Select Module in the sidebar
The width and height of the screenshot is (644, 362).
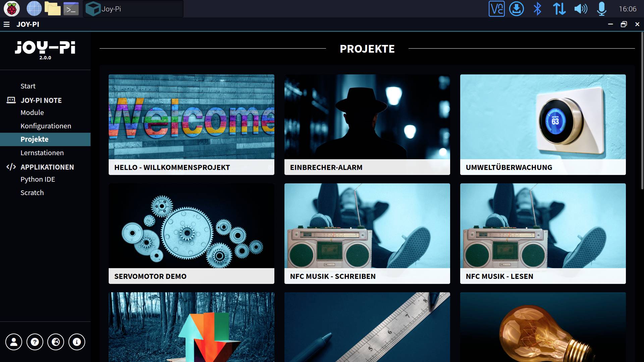click(32, 113)
